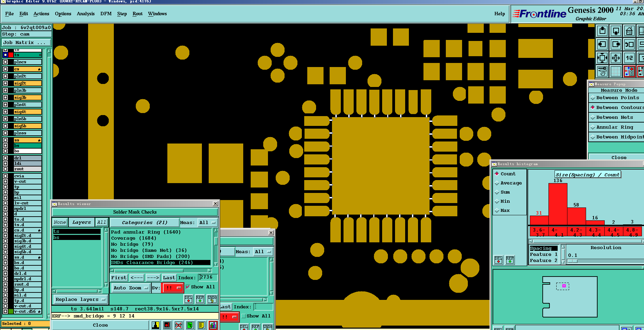
Task: Toggle the Show All checkbox in front viewer
Action: pyautogui.click(x=188, y=287)
